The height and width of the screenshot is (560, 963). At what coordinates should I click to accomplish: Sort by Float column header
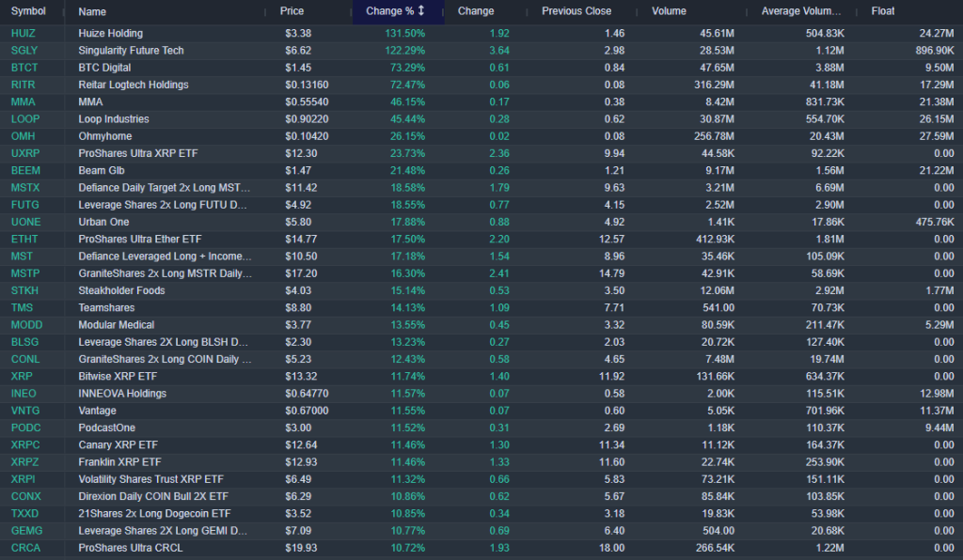coord(882,11)
